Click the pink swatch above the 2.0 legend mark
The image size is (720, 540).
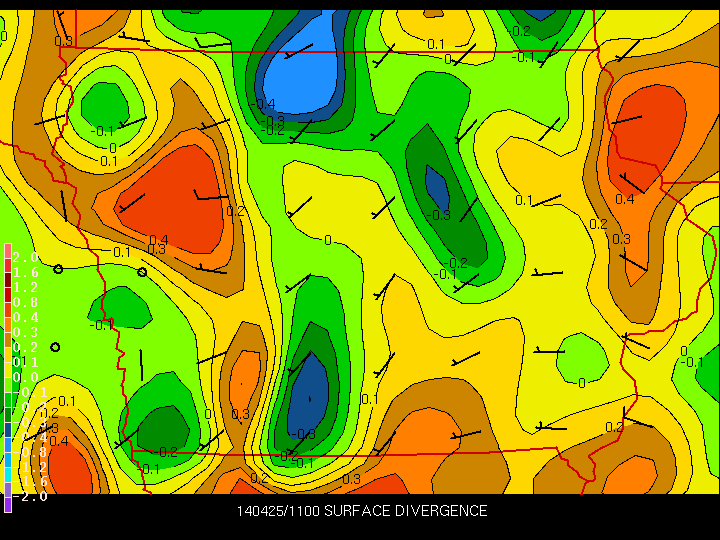8,251
